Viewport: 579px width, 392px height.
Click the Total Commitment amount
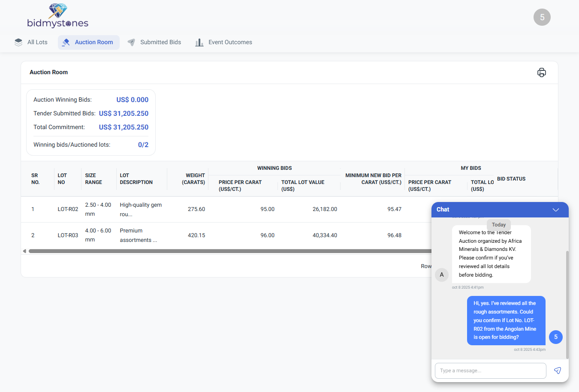pos(124,127)
